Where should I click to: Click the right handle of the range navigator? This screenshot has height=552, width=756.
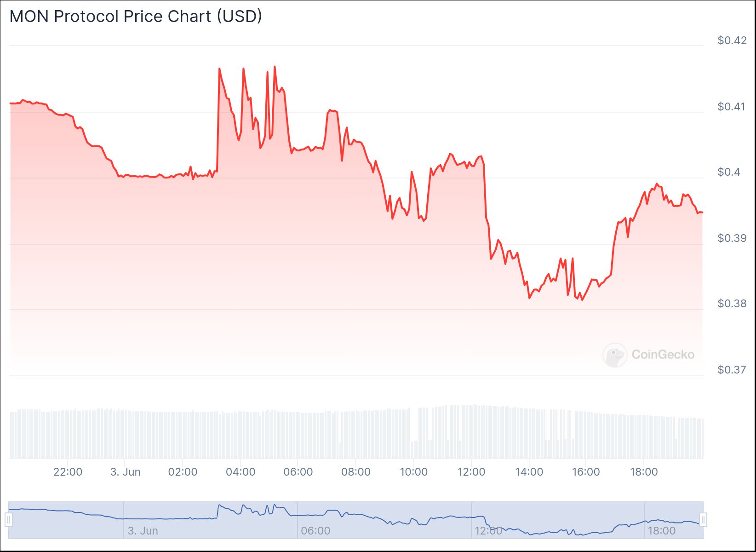click(703, 520)
